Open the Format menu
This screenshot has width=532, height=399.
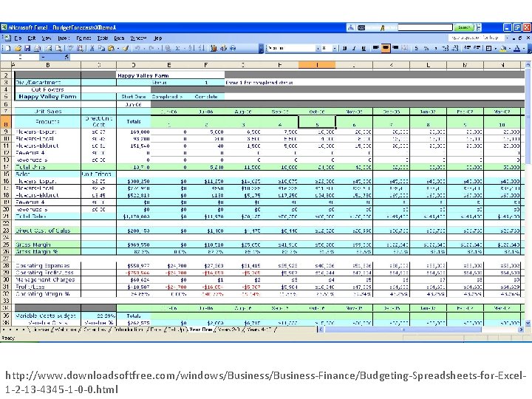click(83, 38)
